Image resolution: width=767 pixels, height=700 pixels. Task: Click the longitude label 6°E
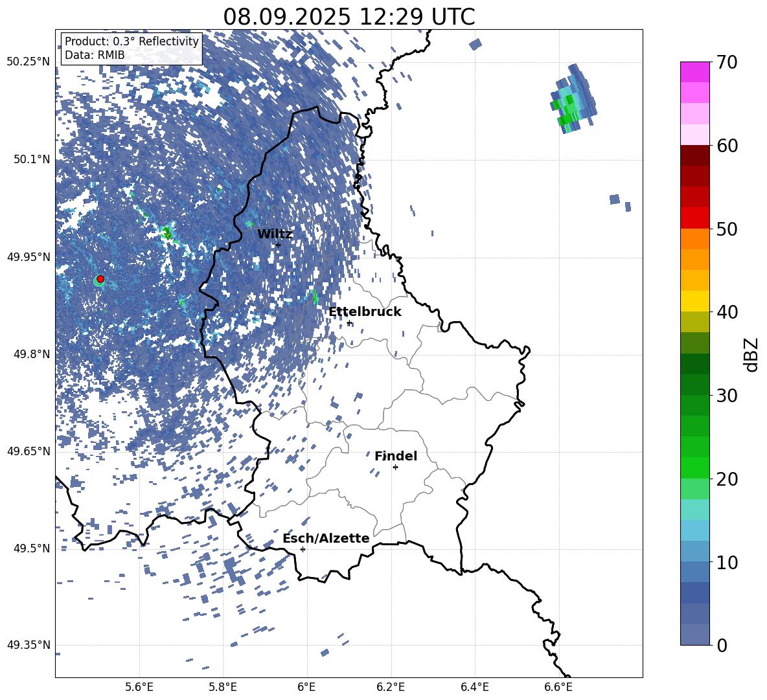pos(306,687)
